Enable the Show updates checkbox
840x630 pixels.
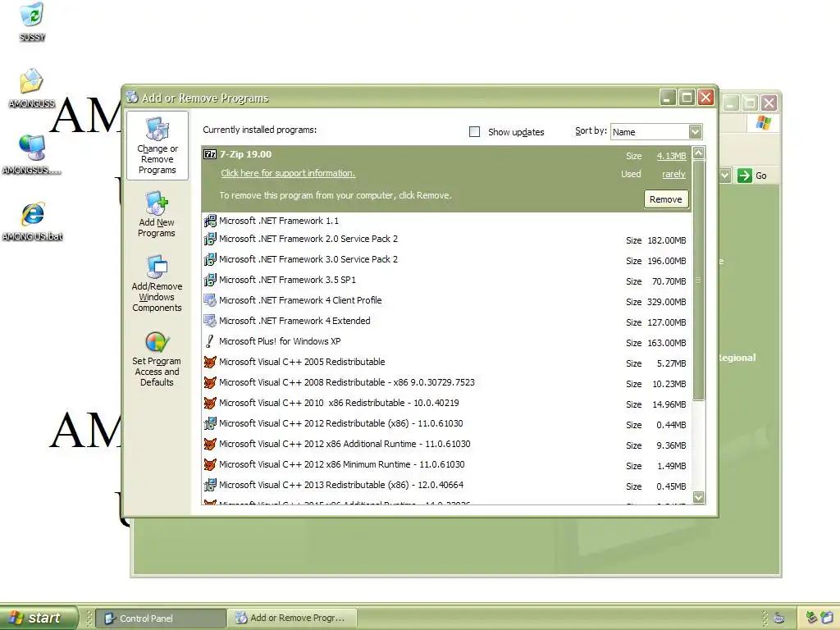coord(475,132)
